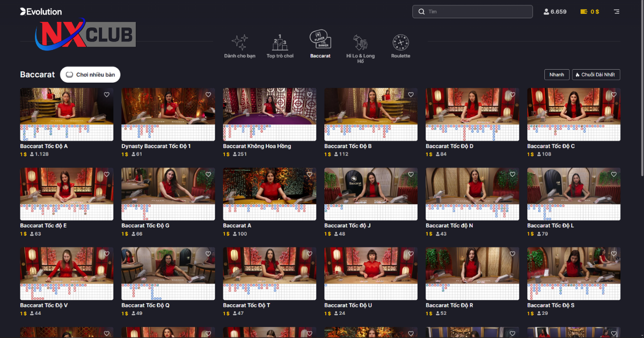Sort by Chuỗi Dài Nhất

pos(596,75)
